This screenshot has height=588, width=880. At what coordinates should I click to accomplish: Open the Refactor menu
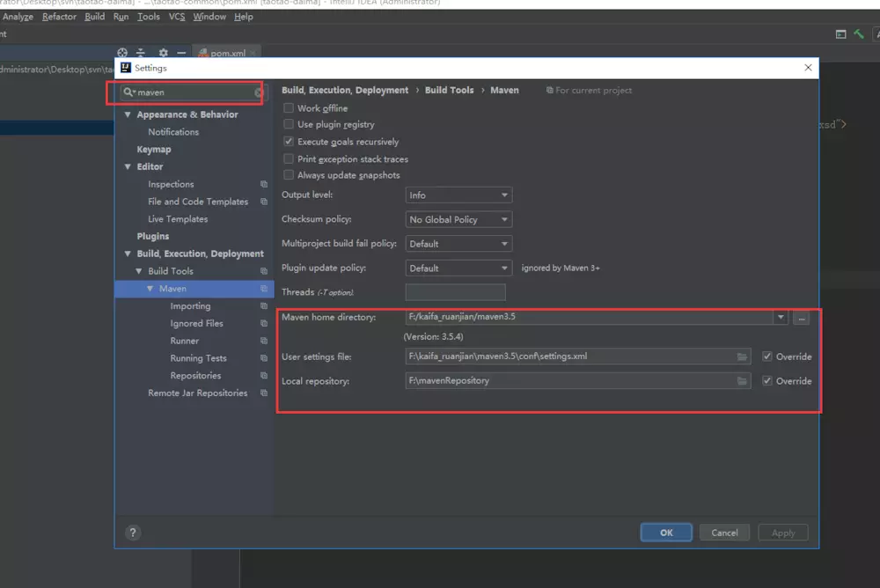(x=59, y=17)
